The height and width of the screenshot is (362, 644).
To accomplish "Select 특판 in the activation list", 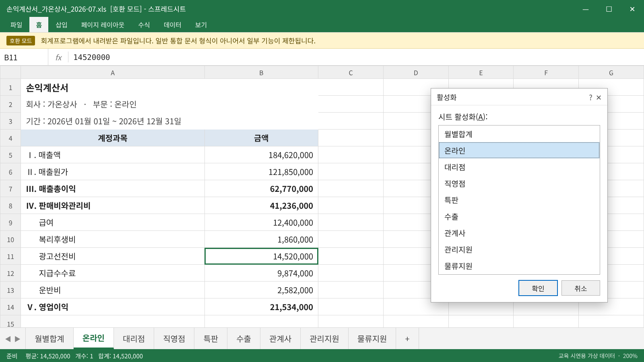I will 519,200.
